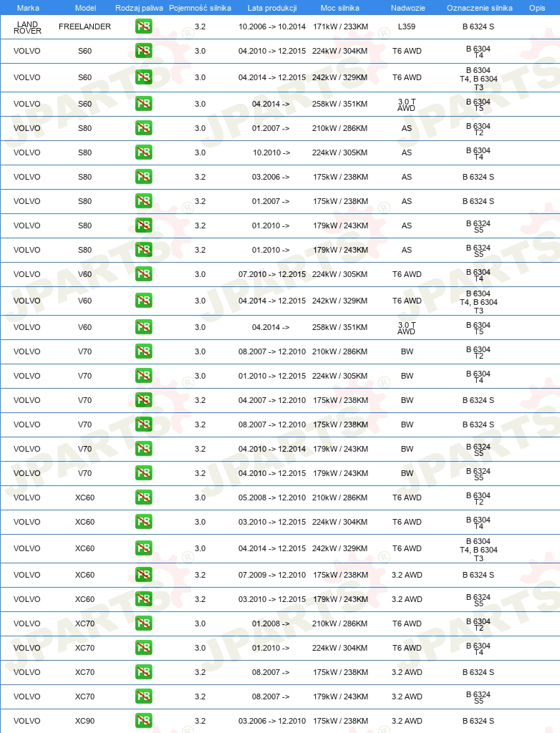560x733 pixels.
Task: Click the 'Moc silnika' column header
Action: 340,8
